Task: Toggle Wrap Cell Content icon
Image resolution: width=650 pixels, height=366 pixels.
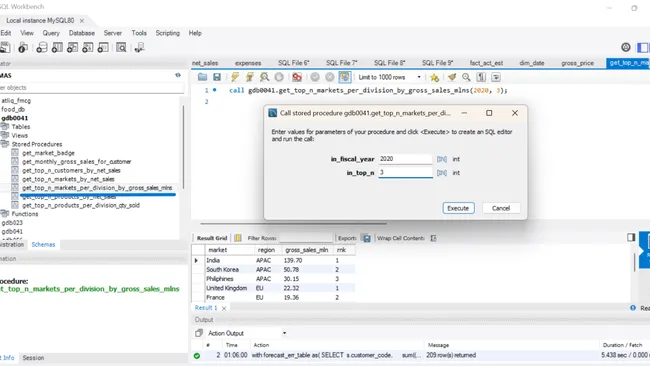Action: 433,238
